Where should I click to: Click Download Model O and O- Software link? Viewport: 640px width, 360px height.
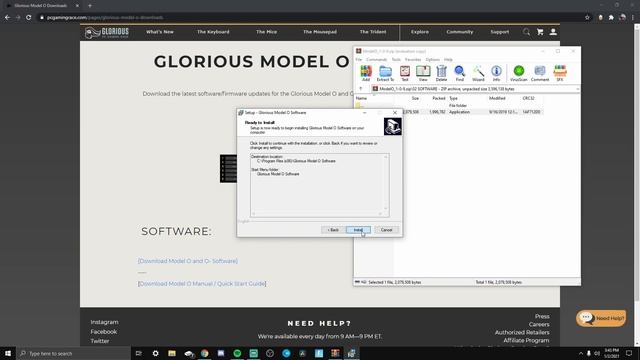(x=188, y=261)
